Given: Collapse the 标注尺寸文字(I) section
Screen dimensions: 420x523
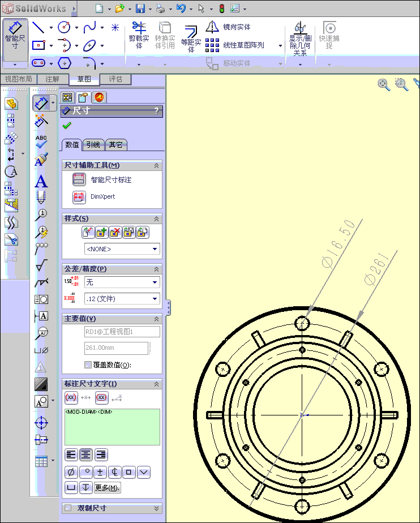Looking at the screenshot, I should [156, 384].
